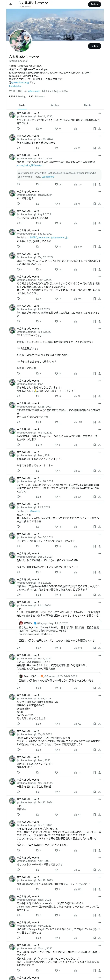Image resolution: width=110 pixels, height=980 pixels.
Task: Click the Translate bio link
Action: (x=15, y=86)
